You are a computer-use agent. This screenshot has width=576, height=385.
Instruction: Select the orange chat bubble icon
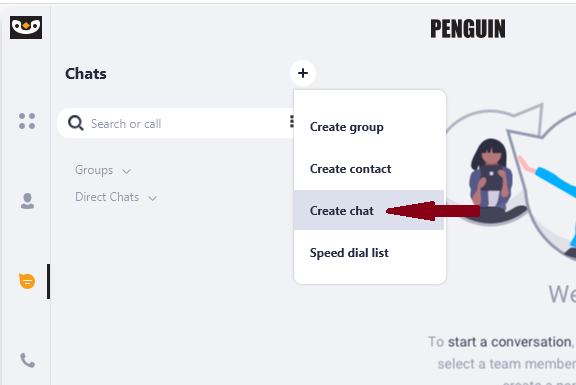click(x=27, y=281)
